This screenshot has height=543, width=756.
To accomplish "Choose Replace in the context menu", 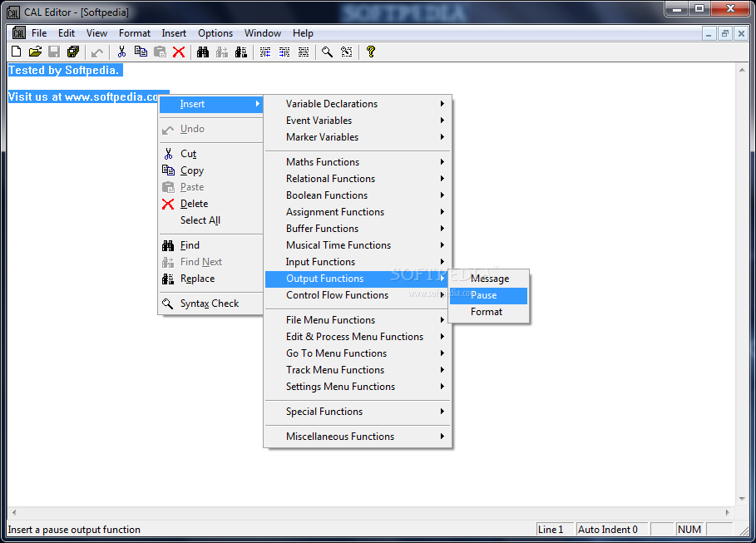I will (210, 279).
